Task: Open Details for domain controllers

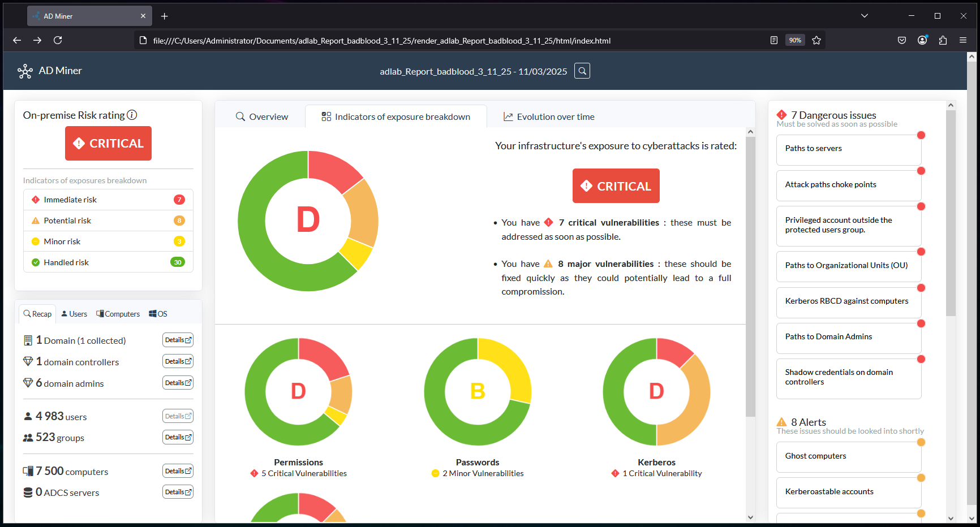Action: click(x=178, y=361)
